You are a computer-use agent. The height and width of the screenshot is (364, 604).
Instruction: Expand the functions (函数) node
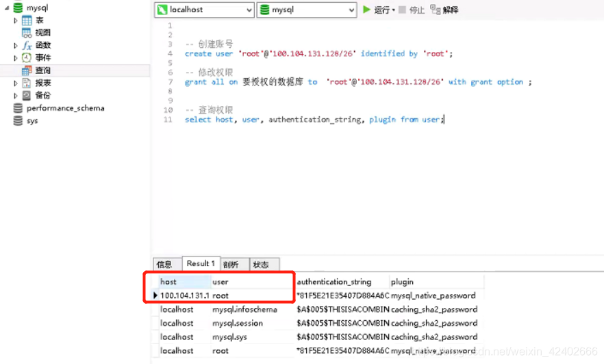tap(15, 45)
